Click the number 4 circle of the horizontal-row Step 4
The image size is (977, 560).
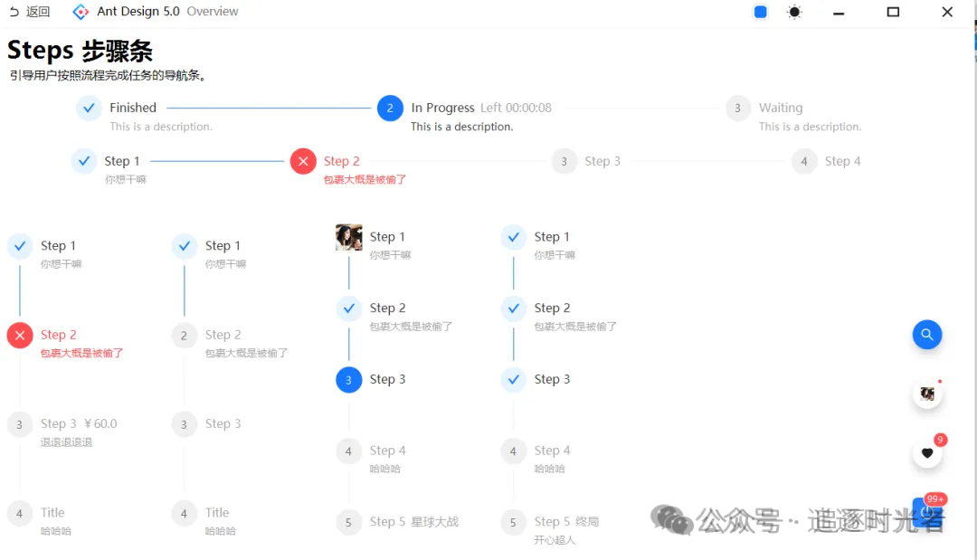(804, 161)
